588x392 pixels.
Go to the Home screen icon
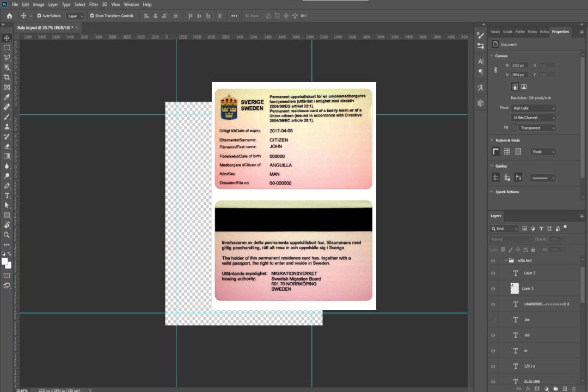pos(9,16)
